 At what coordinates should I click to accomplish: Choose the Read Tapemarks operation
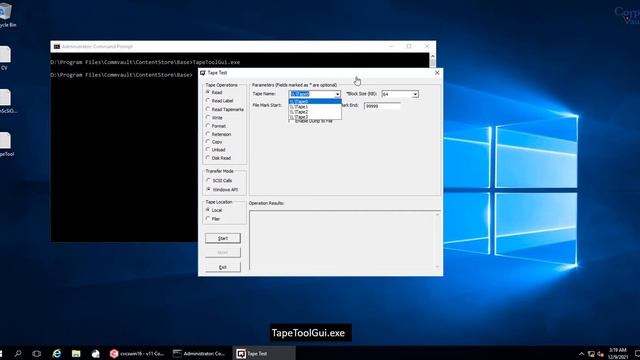pos(225,109)
